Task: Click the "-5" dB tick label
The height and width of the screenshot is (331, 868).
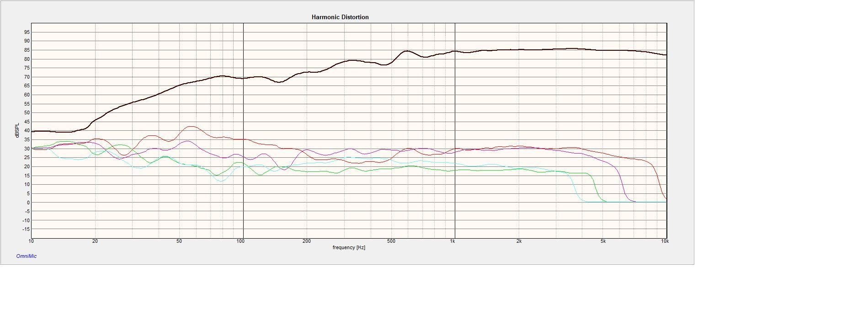Action: tap(27, 211)
